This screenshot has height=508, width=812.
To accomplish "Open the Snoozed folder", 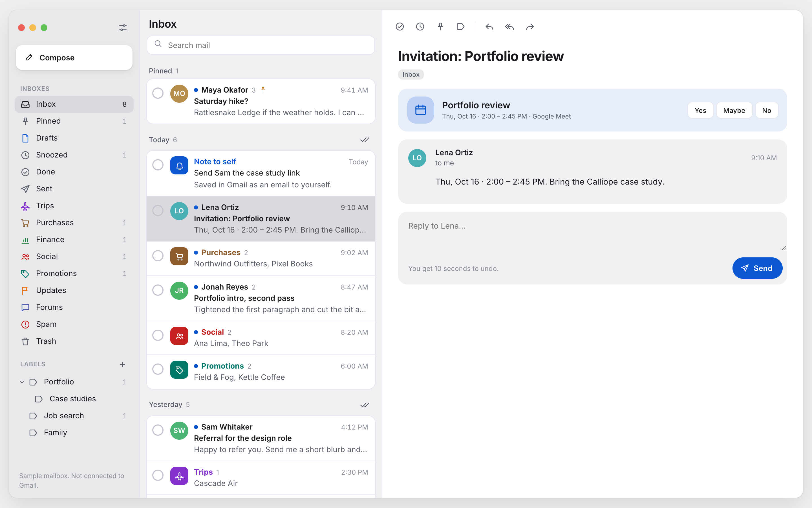I will coord(74,155).
